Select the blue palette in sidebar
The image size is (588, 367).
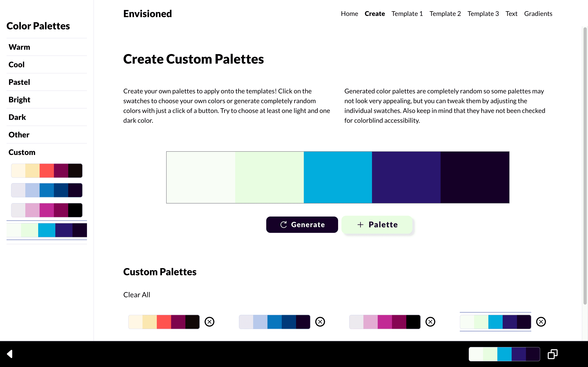pyautogui.click(x=47, y=190)
